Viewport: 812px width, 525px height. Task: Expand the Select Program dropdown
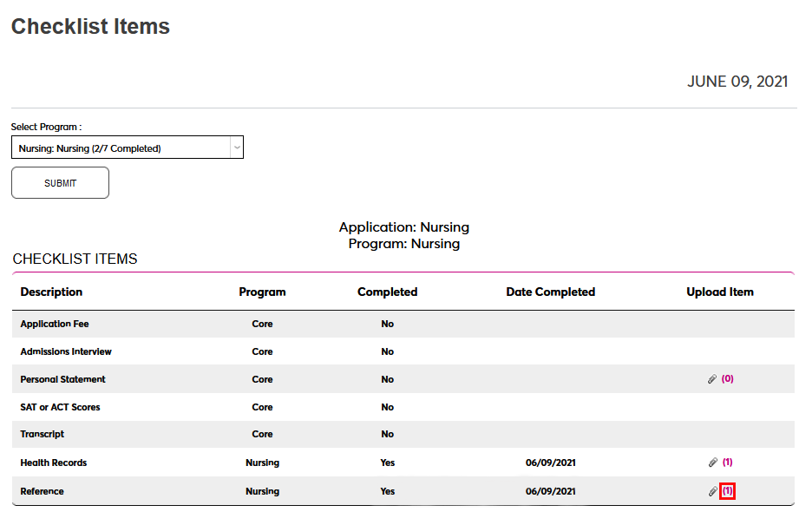pos(128,148)
